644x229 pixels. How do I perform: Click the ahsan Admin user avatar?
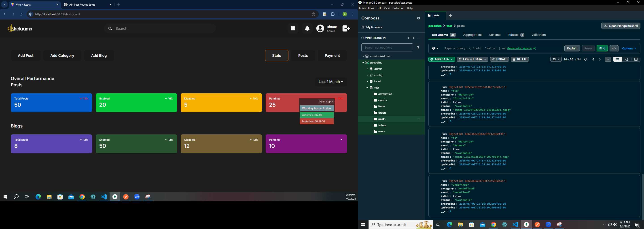pos(320,28)
